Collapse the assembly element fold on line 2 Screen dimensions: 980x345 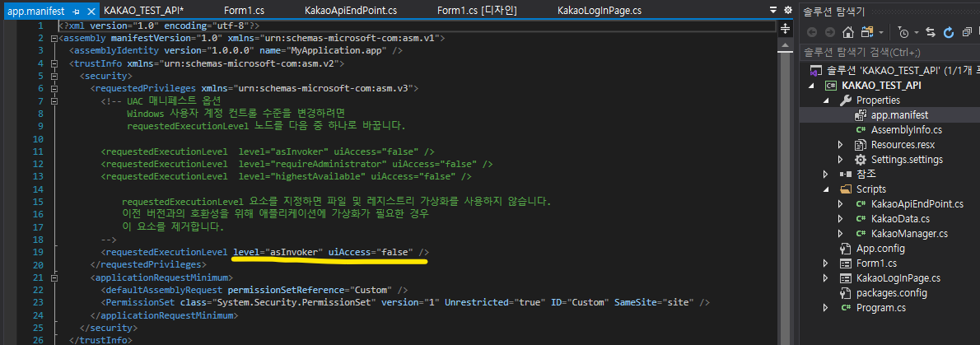54,38
